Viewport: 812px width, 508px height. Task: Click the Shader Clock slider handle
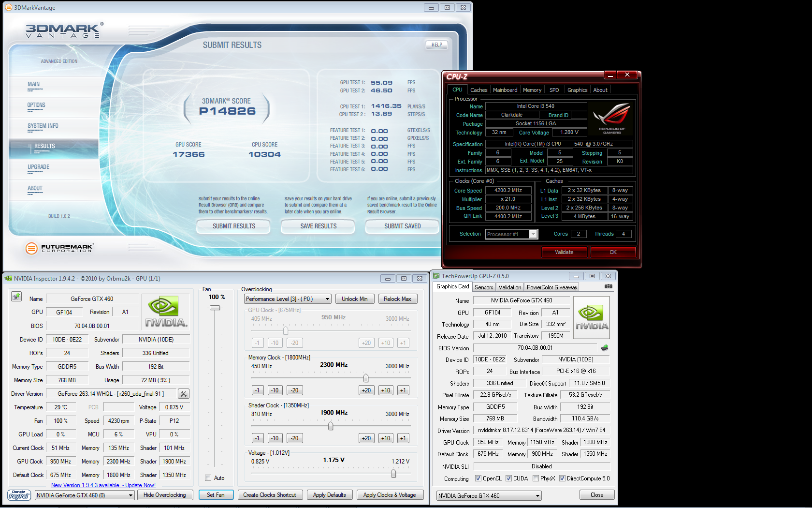(x=331, y=426)
